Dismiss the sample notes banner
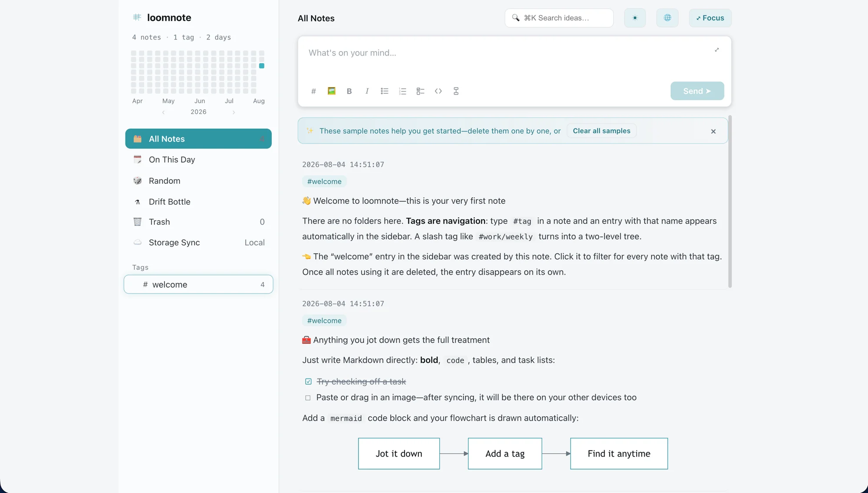Viewport: 868px width, 493px height. click(713, 131)
